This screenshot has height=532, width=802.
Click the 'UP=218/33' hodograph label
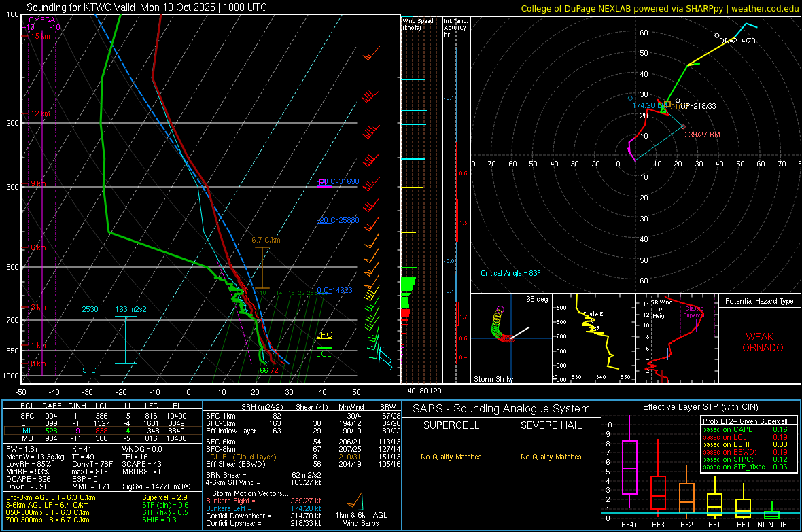click(698, 106)
